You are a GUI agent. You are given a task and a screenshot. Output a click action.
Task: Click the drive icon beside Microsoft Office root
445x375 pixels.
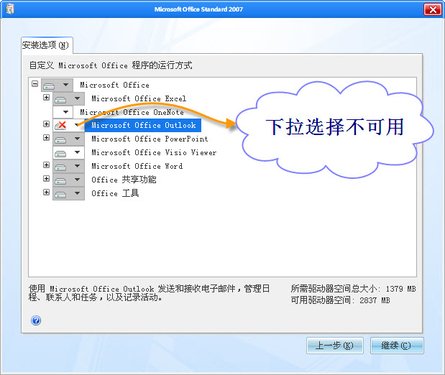[x=49, y=86]
